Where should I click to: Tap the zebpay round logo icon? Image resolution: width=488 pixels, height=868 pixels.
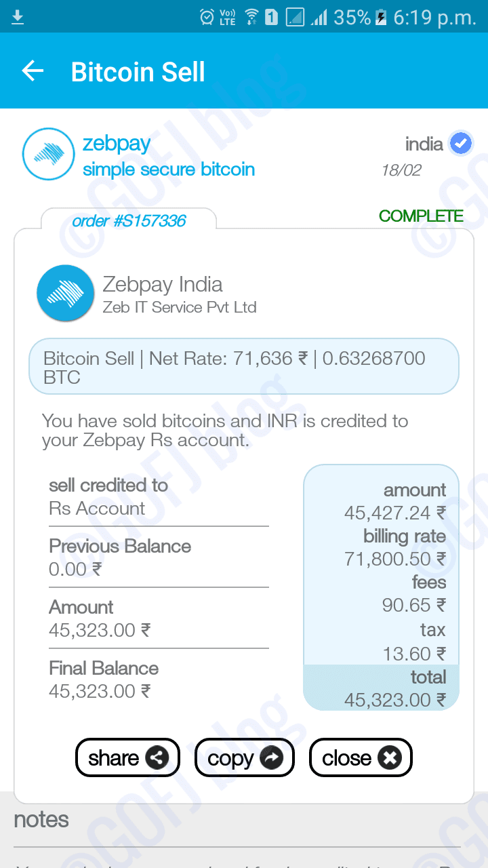[x=48, y=155]
